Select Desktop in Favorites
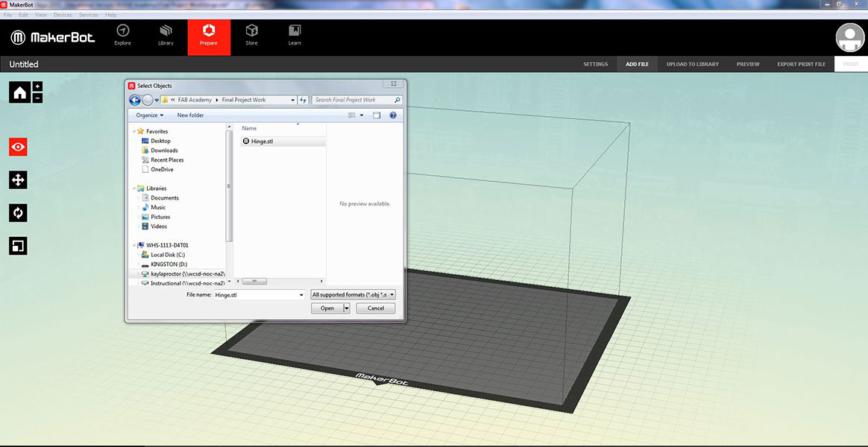The height and width of the screenshot is (447, 868). (160, 141)
